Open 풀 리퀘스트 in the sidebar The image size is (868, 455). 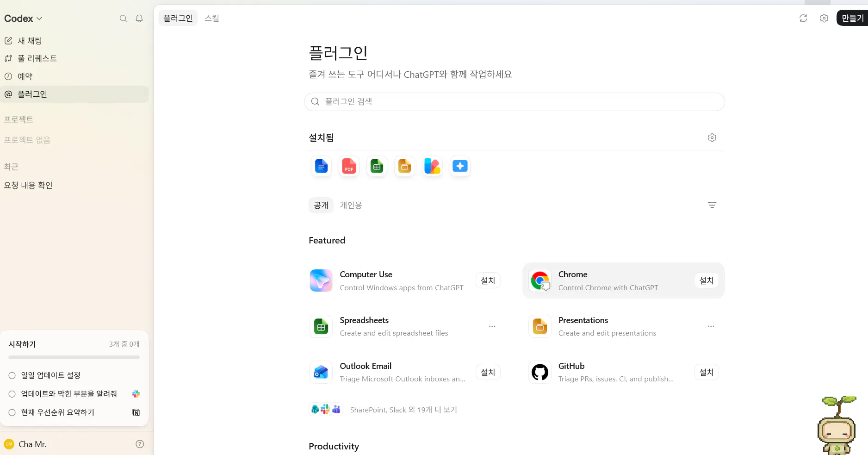pos(74,58)
